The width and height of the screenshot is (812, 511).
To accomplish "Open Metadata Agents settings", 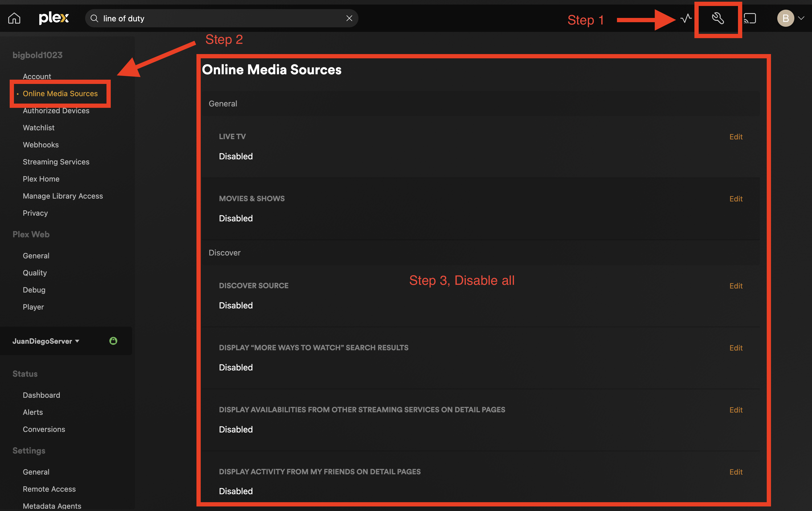I will click(x=52, y=506).
